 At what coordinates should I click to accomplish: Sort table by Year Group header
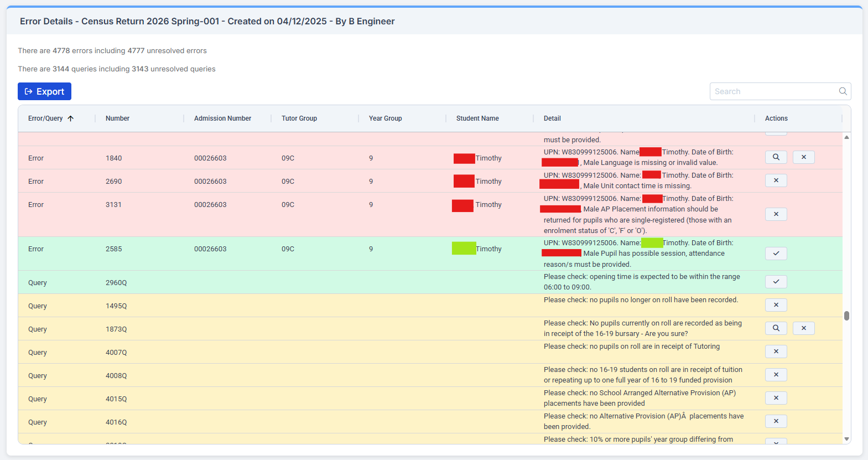(385, 118)
